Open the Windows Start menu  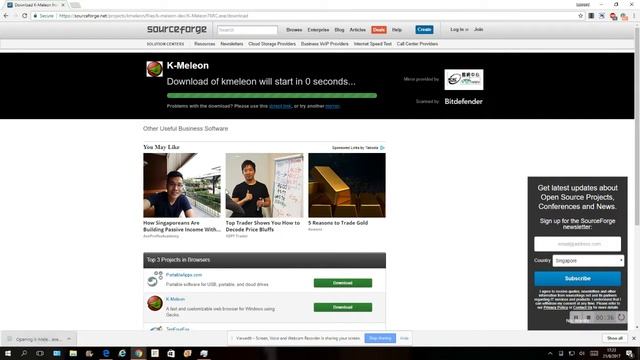(8, 353)
